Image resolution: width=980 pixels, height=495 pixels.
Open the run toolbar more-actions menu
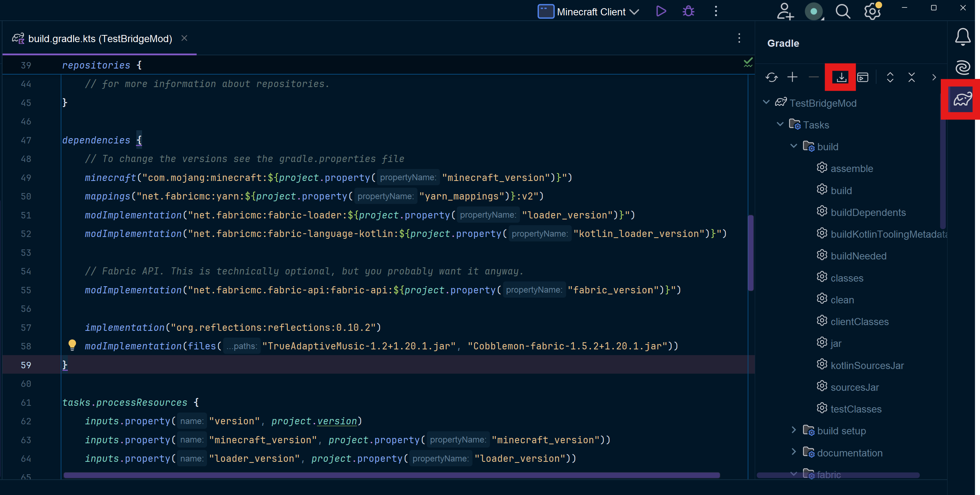(716, 11)
